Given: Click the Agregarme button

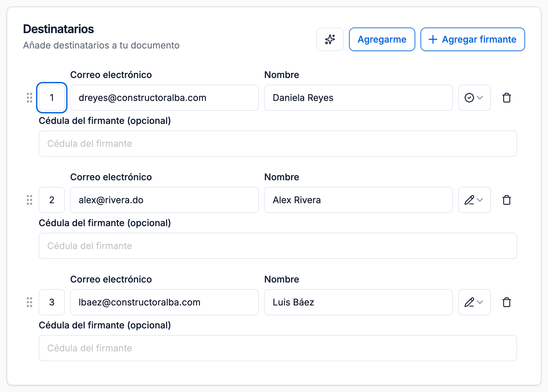Looking at the screenshot, I should (x=382, y=39).
